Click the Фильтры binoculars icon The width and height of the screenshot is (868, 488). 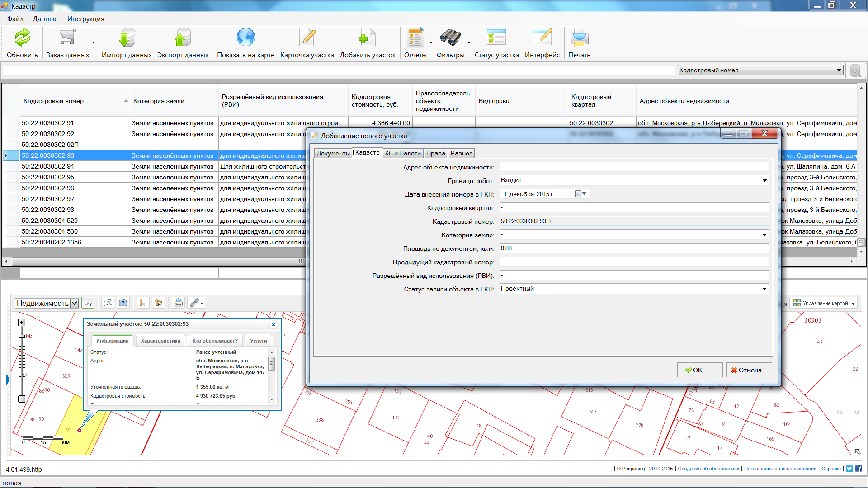pos(450,38)
